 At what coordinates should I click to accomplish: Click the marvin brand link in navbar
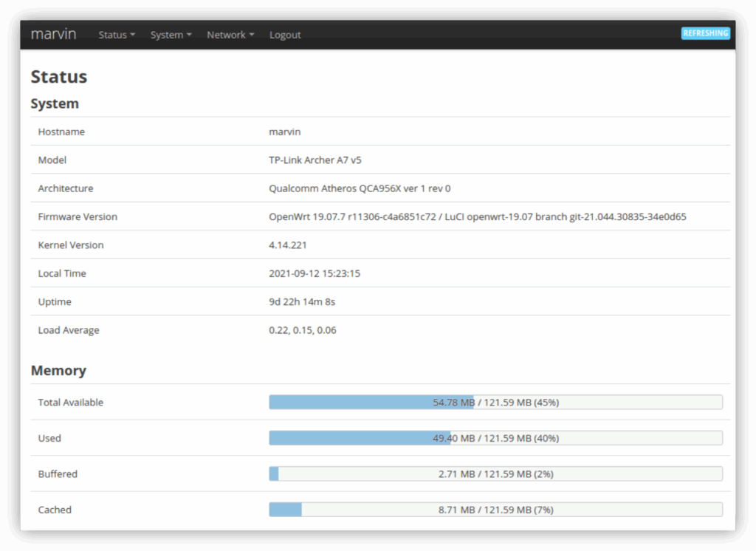click(53, 34)
